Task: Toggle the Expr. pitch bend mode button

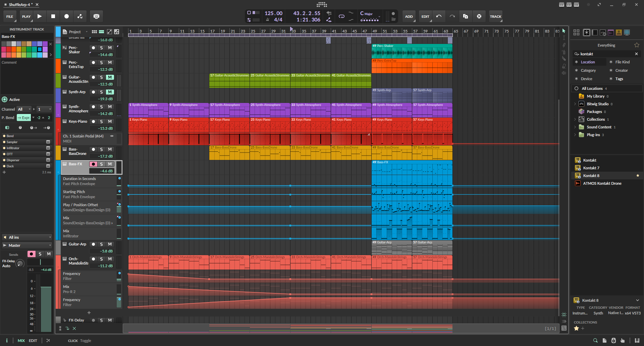Action: point(24,118)
